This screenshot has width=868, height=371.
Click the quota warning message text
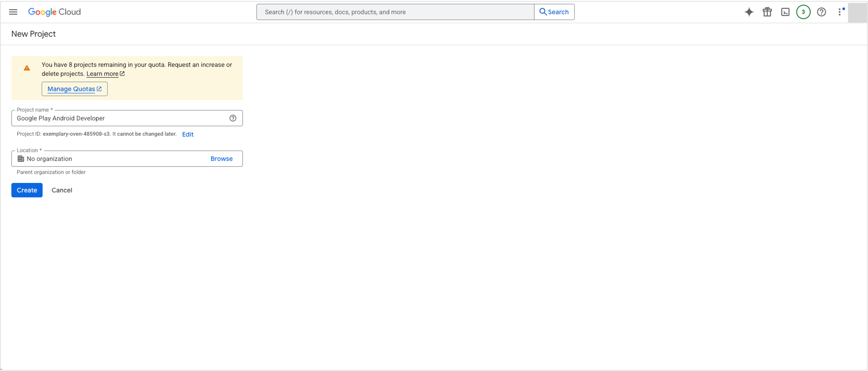click(137, 69)
